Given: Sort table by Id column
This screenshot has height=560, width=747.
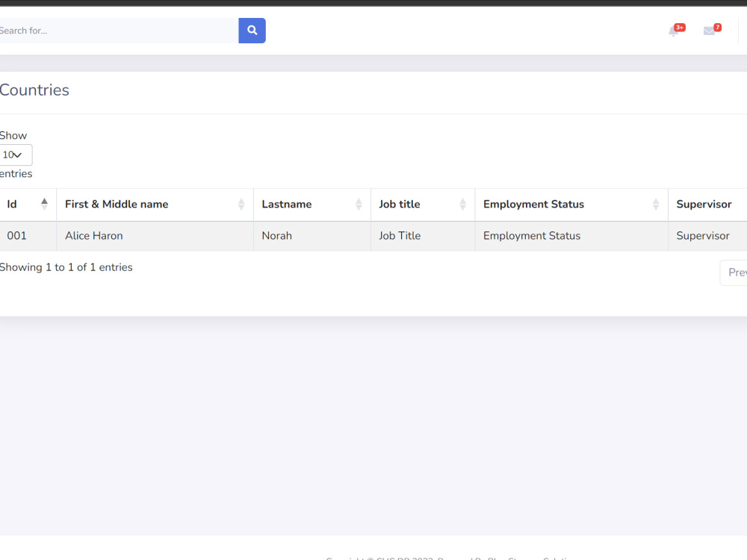Looking at the screenshot, I should point(28,205).
